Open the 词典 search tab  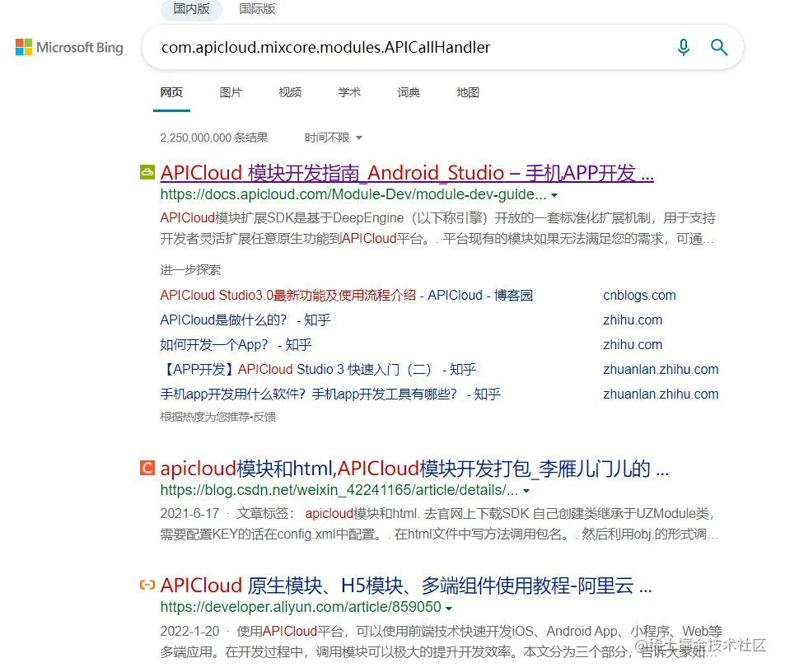click(x=409, y=92)
